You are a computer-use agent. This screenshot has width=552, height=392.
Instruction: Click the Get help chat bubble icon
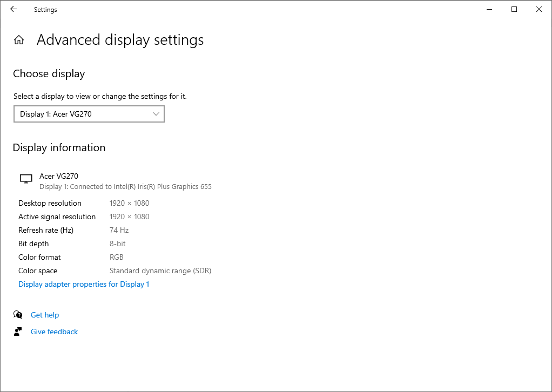tap(18, 315)
